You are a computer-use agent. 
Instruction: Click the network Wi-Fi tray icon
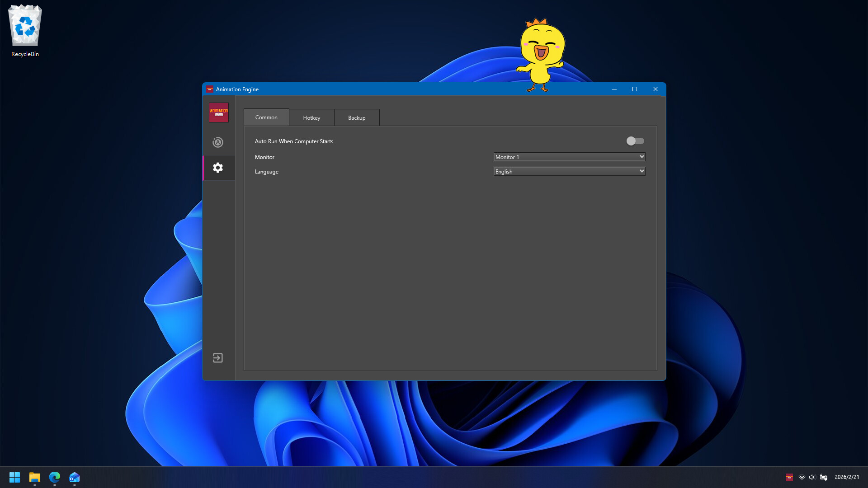(x=802, y=477)
